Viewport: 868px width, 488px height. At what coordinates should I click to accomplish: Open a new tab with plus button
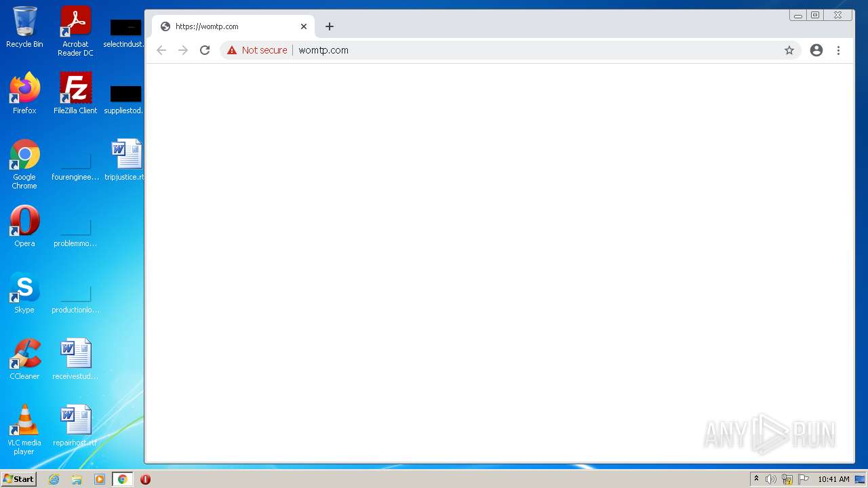pos(330,26)
